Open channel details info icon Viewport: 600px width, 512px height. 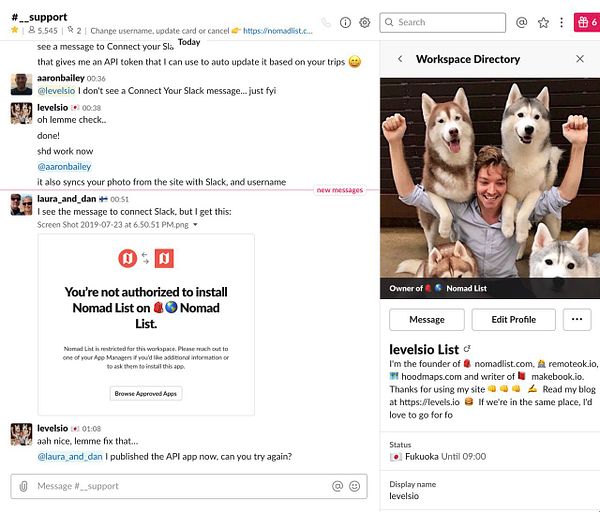pyautogui.click(x=345, y=23)
